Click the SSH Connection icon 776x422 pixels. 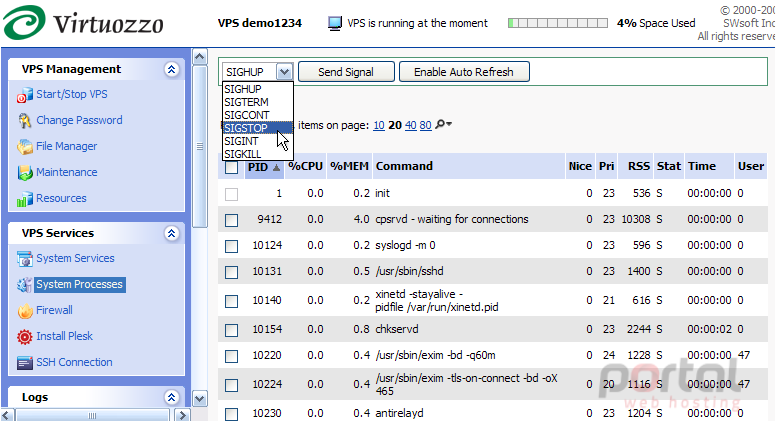(25, 363)
